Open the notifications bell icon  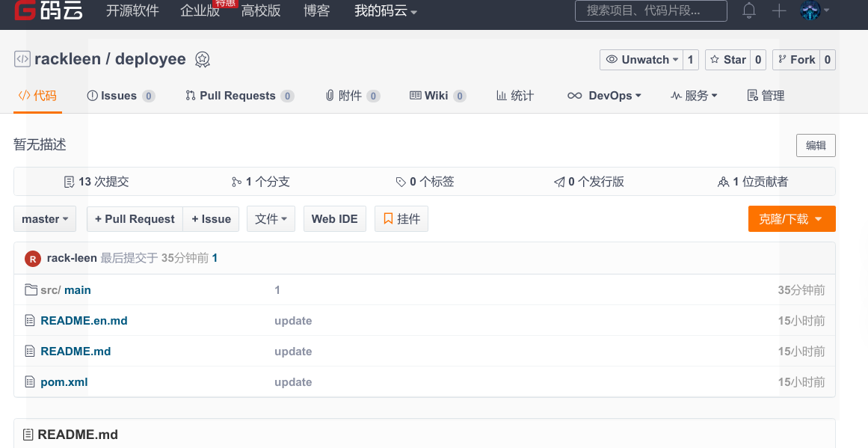pos(748,11)
